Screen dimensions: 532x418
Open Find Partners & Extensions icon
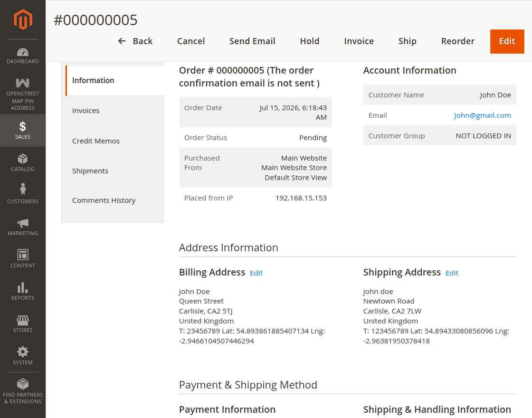[23, 384]
